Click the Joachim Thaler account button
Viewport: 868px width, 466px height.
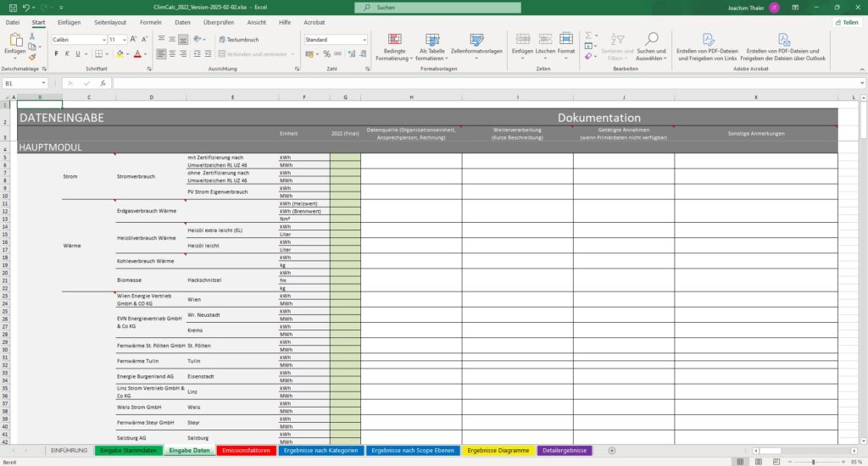point(754,8)
